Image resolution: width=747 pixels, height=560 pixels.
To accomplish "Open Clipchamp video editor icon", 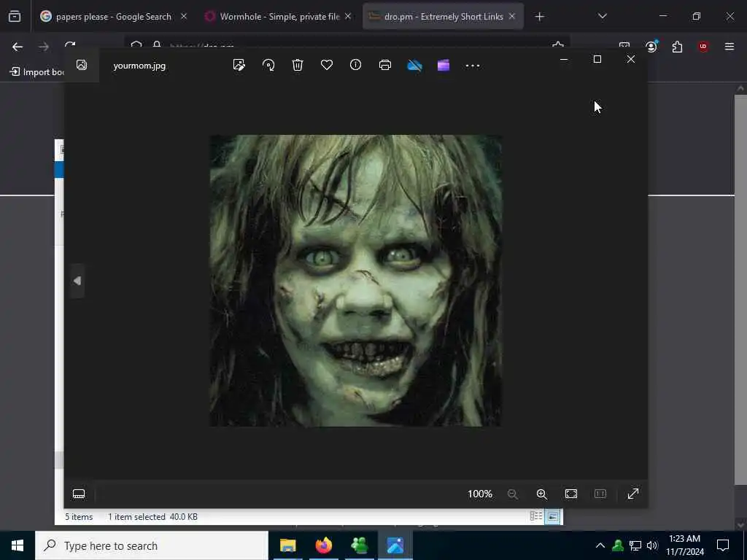I will 444,66.
